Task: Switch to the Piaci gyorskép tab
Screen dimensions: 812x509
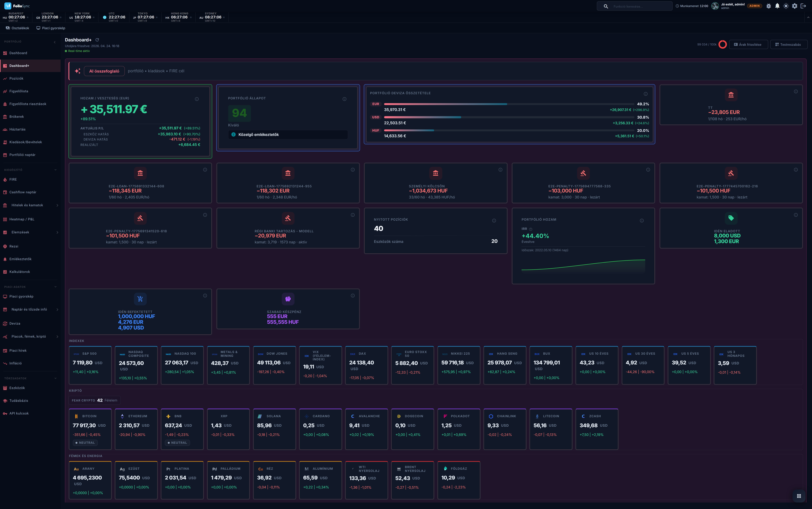Action: tap(51, 28)
